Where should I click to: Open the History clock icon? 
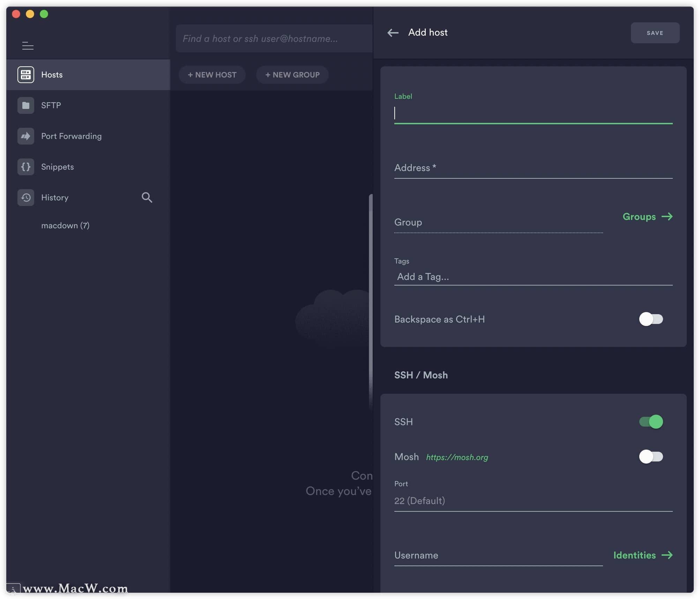[x=26, y=198]
